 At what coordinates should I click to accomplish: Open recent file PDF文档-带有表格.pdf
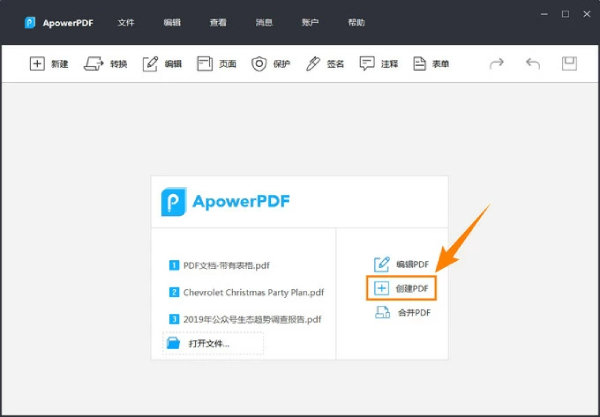click(x=226, y=265)
